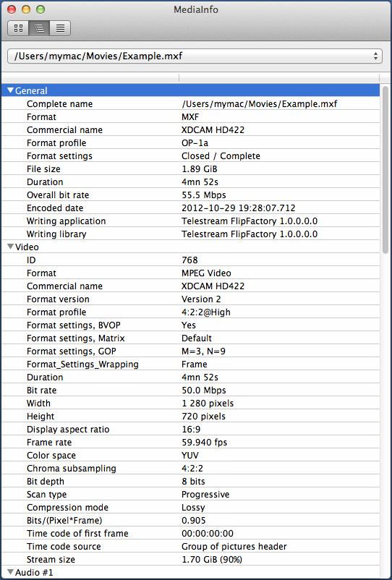
Task: Open the Example.mxf file path dropdown
Action: pos(195,56)
